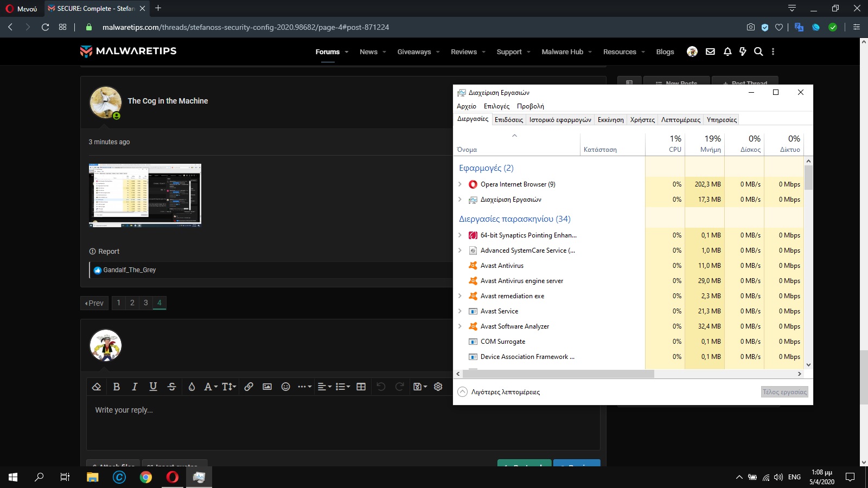Open text alignment dropdown in editor
This screenshot has width=868, height=488.
(324, 387)
